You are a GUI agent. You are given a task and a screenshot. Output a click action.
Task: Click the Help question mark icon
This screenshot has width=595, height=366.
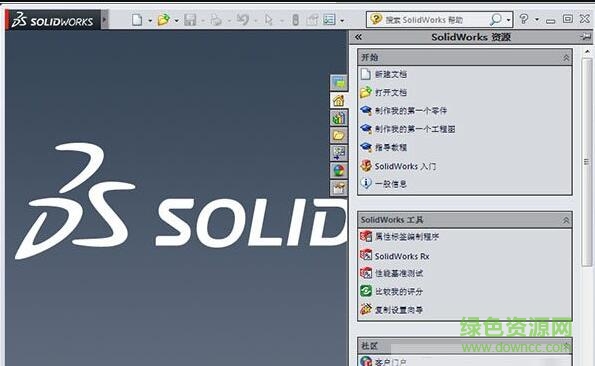(x=524, y=19)
